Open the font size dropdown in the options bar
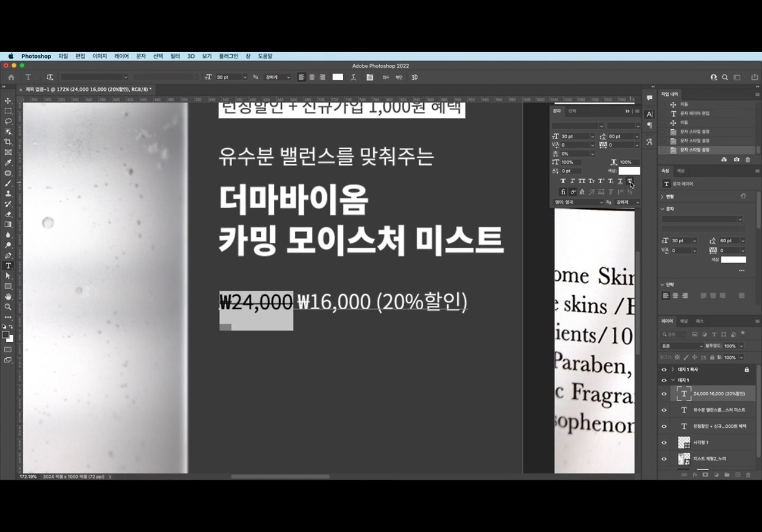762x532 pixels. pos(245,77)
